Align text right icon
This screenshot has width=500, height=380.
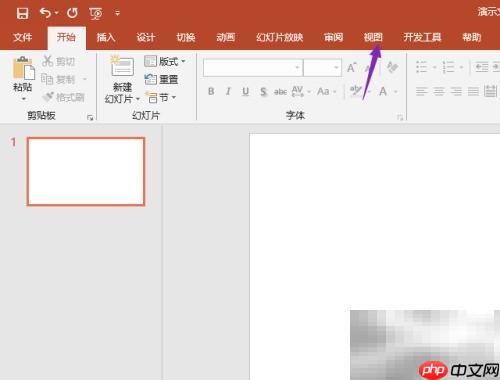click(x=456, y=91)
